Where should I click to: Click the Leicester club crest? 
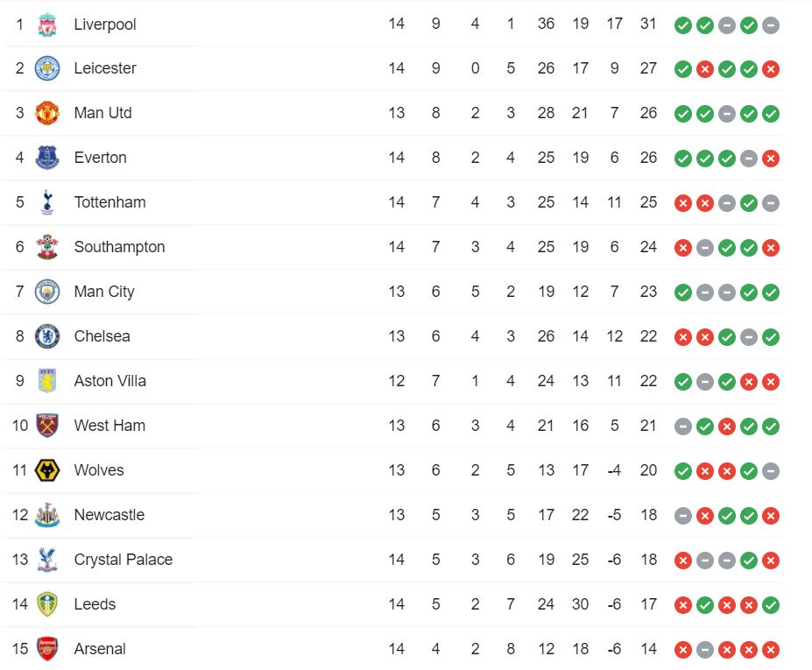coord(47,68)
